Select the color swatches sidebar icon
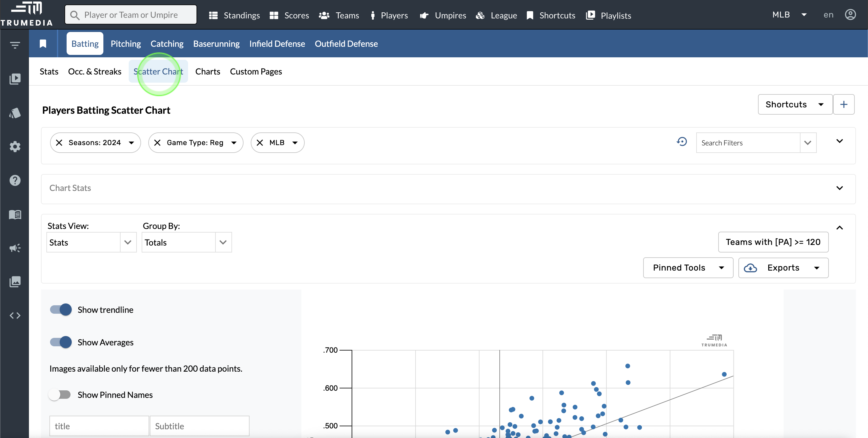The image size is (868, 438). (15, 113)
